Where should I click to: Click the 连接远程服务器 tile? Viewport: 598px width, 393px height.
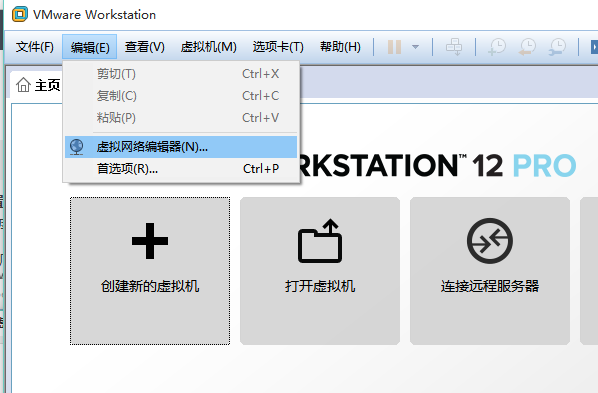click(x=490, y=271)
